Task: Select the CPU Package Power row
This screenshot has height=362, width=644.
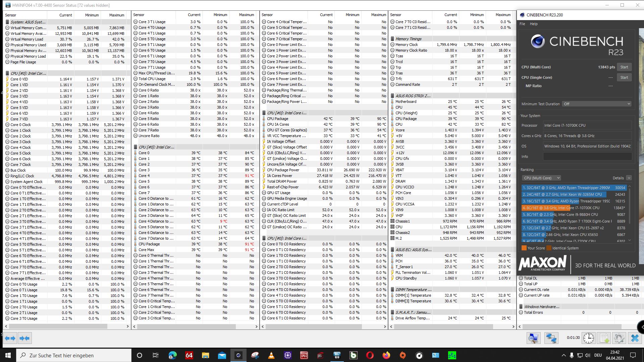Action: coord(324,170)
